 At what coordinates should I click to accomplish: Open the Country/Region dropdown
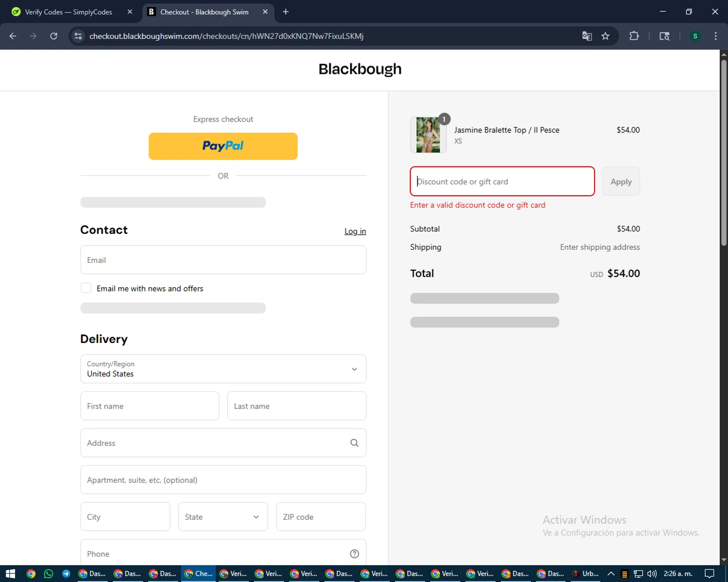[x=223, y=369]
